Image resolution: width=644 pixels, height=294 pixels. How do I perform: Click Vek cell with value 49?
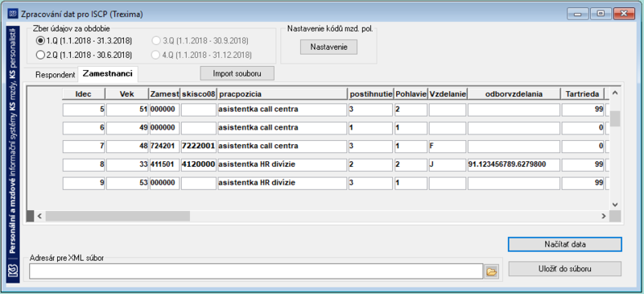[127, 128]
